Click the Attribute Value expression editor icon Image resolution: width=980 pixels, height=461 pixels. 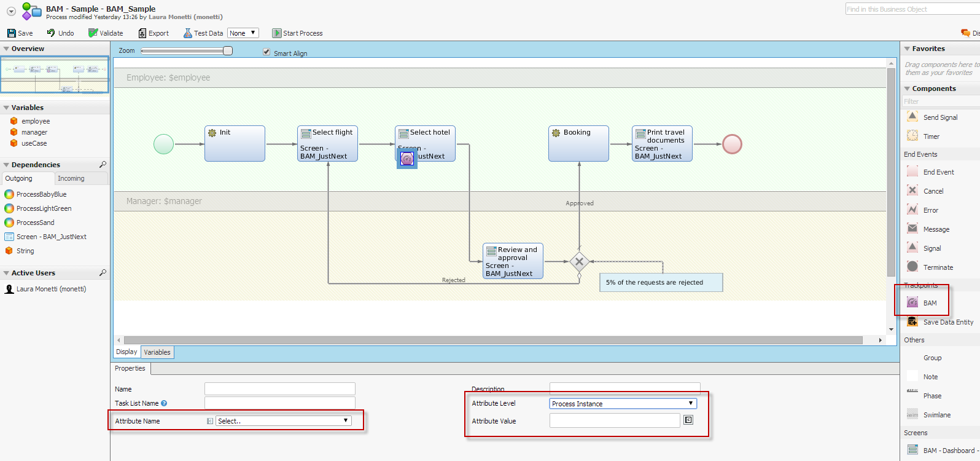(688, 420)
